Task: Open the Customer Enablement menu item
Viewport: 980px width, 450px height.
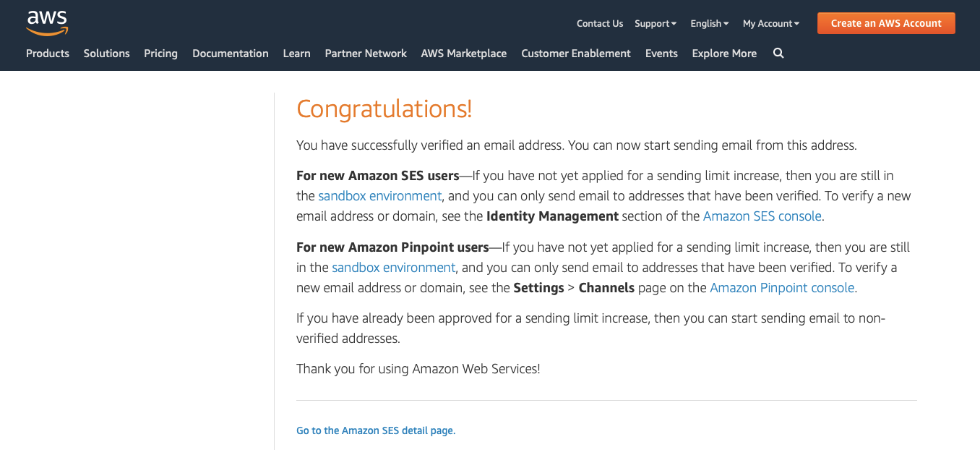Action: [575, 53]
